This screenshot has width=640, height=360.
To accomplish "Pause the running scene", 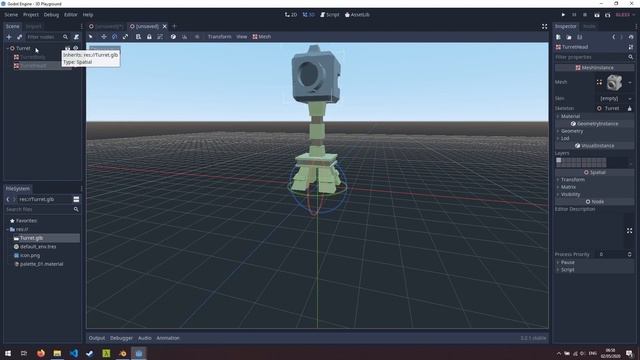I will [574, 15].
